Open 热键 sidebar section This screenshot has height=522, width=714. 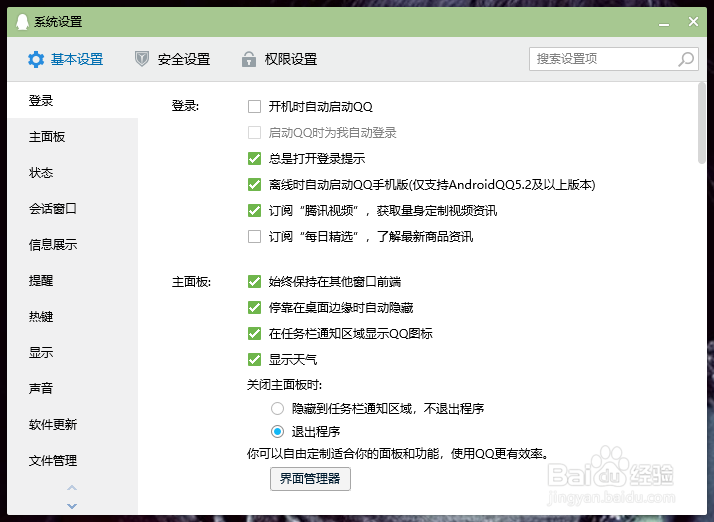pos(72,317)
